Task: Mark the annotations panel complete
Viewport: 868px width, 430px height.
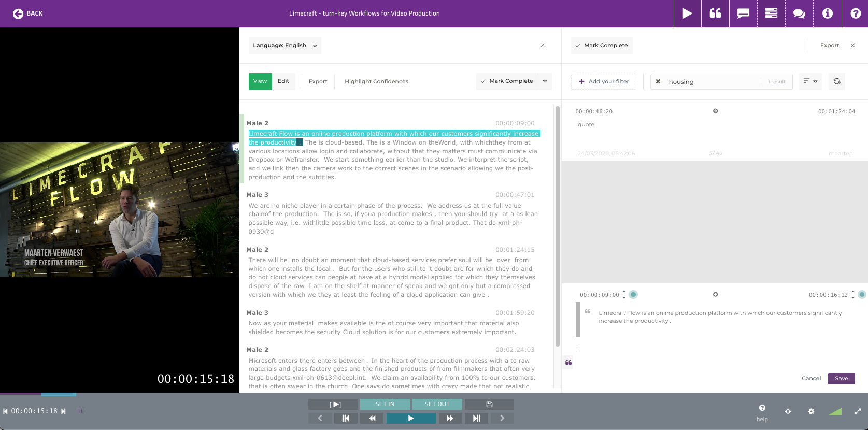Action: [x=602, y=46]
